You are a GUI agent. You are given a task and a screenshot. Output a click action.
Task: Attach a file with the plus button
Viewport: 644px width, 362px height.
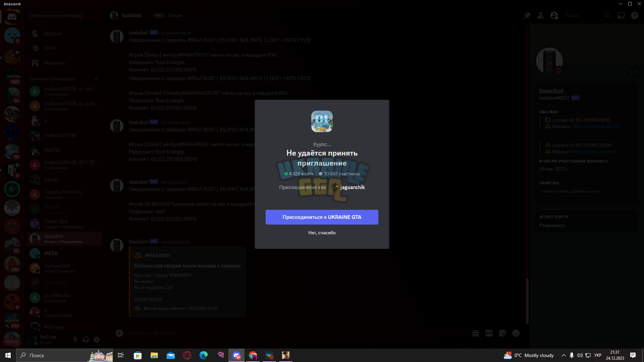click(119, 333)
